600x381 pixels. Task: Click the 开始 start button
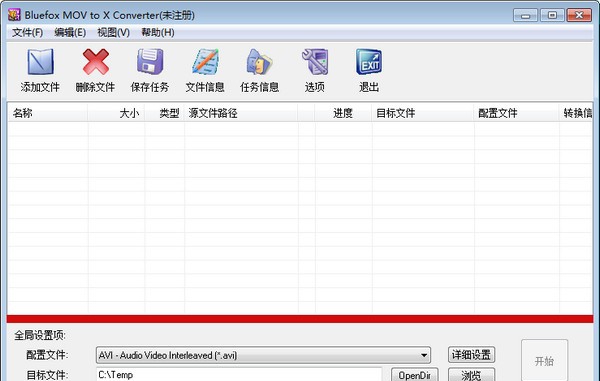pyautogui.click(x=545, y=360)
